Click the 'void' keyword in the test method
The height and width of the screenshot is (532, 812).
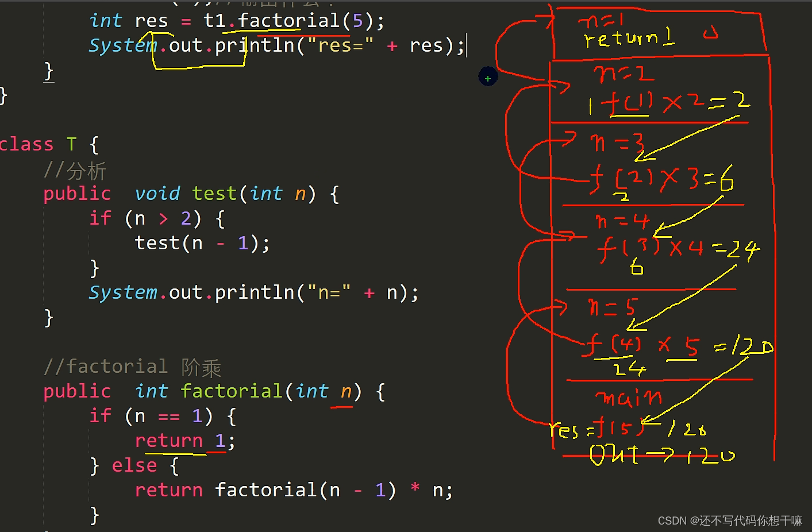click(157, 194)
